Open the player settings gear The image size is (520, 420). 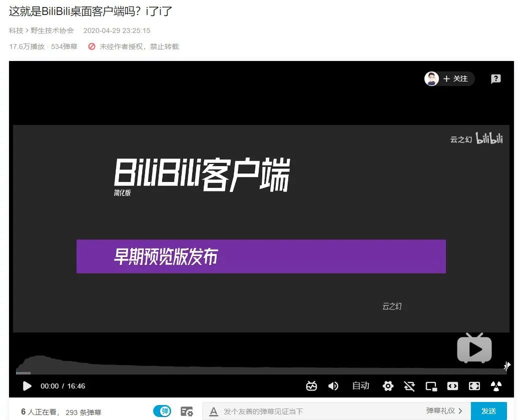[388, 386]
